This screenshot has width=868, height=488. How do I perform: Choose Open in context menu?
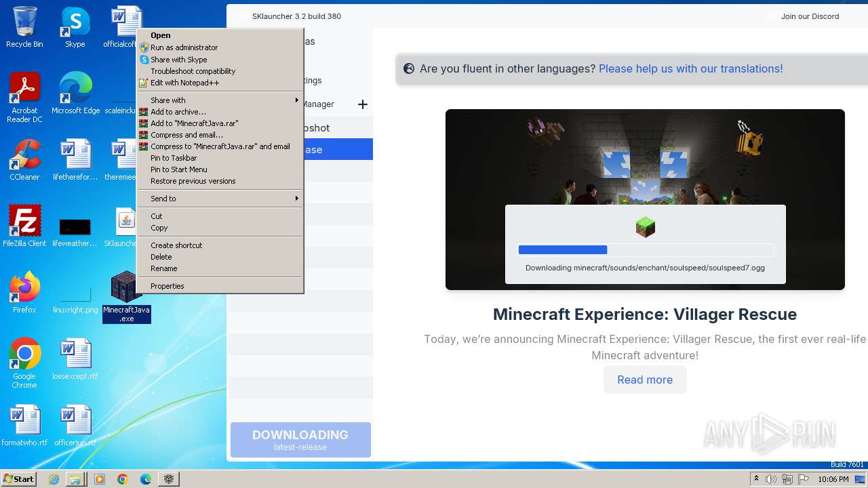pos(220,35)
